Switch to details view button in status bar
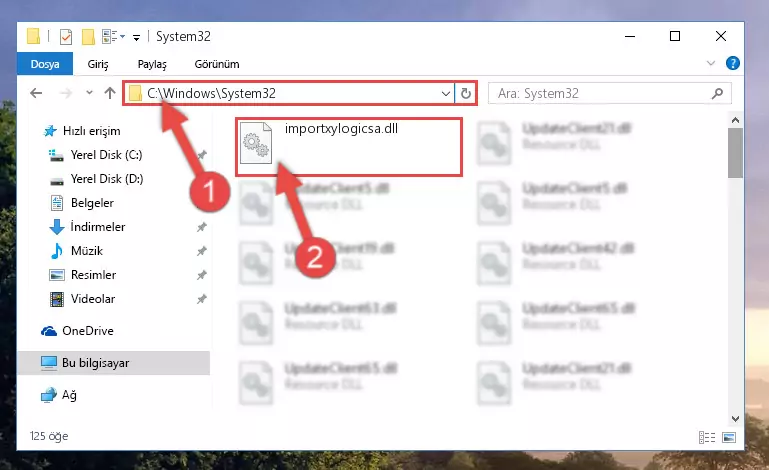This screenshot has width=769, height=470. (x=707, y=437)
